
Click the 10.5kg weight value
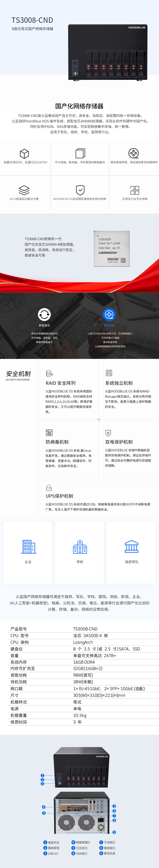click(x=80, y=715)
